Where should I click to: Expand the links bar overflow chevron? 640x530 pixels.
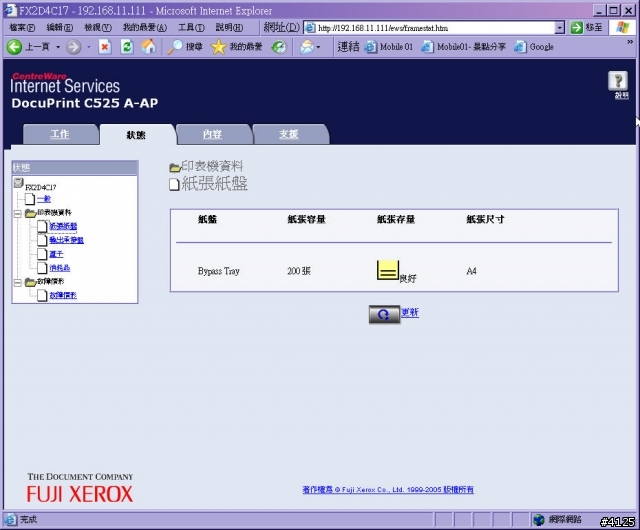point(630,42)
